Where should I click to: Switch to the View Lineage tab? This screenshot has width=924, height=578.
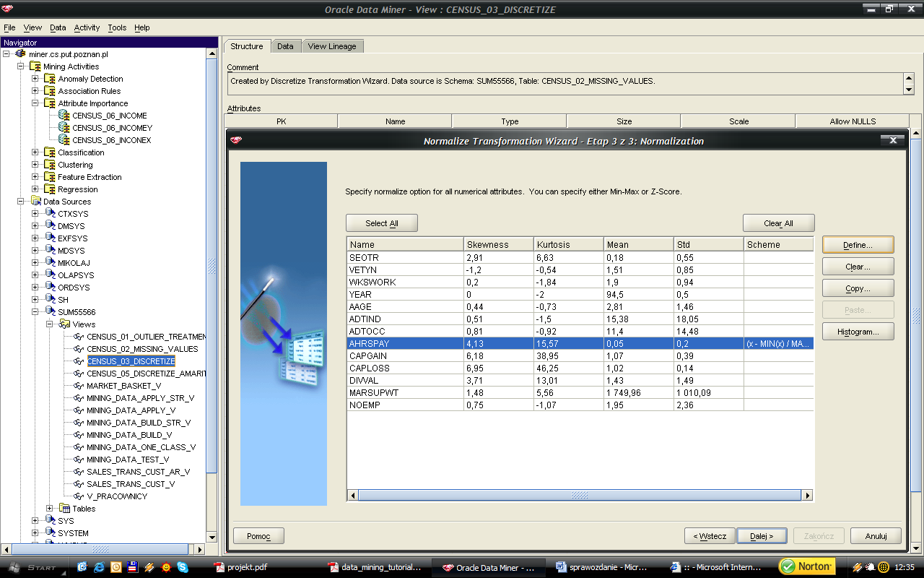tap(332, 46)
